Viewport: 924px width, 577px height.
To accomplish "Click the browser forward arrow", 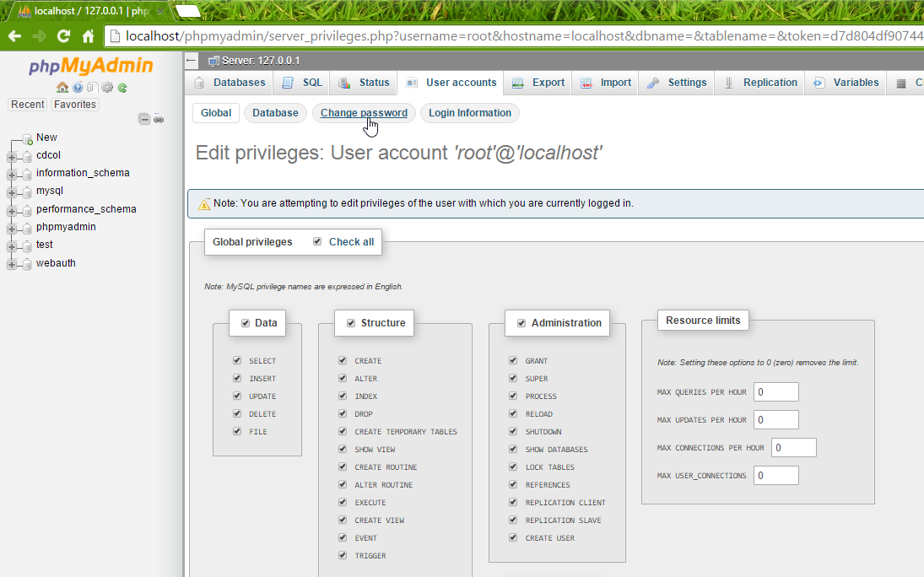I will [39, 36].
